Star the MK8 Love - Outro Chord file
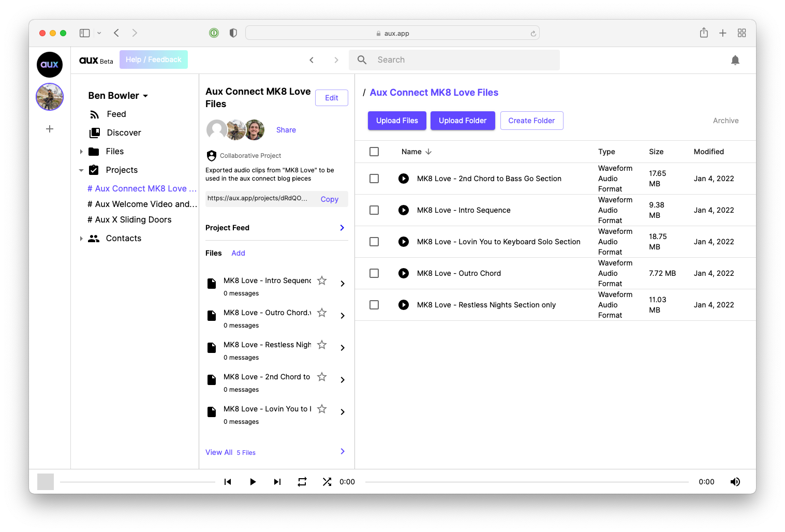The width and height of the screenshot is (785, 532). (322, 313)
